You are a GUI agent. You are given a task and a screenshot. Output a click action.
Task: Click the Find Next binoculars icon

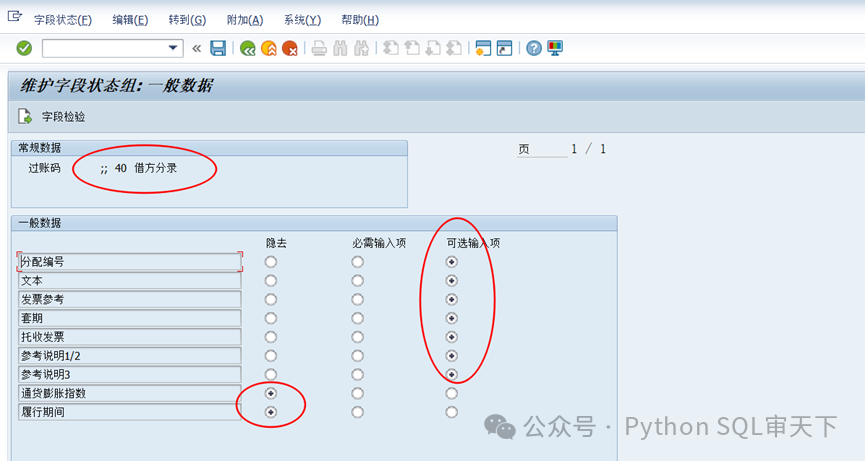pos(361,49)
